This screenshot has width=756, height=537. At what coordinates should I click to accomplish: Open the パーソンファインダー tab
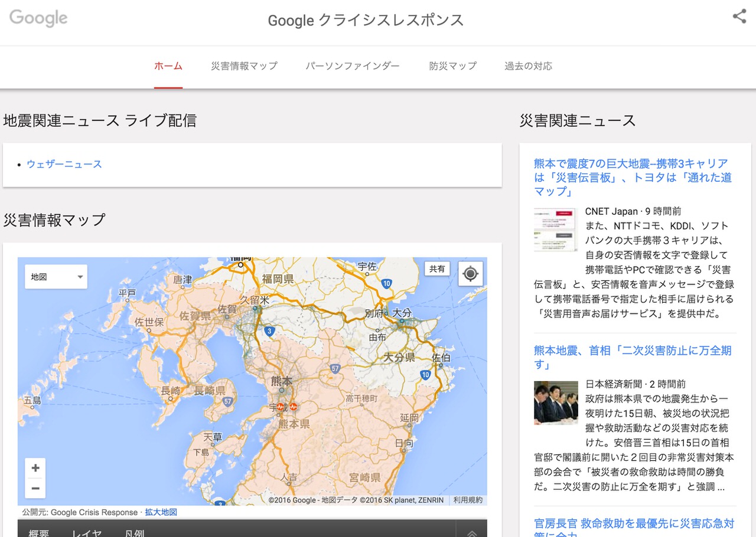[x=353, y=66]
